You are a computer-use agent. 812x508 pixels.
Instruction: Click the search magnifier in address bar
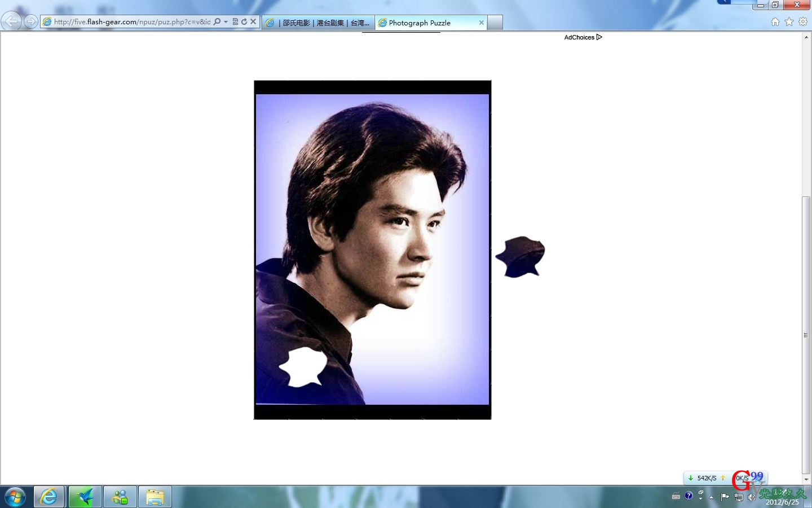(217, 21)
